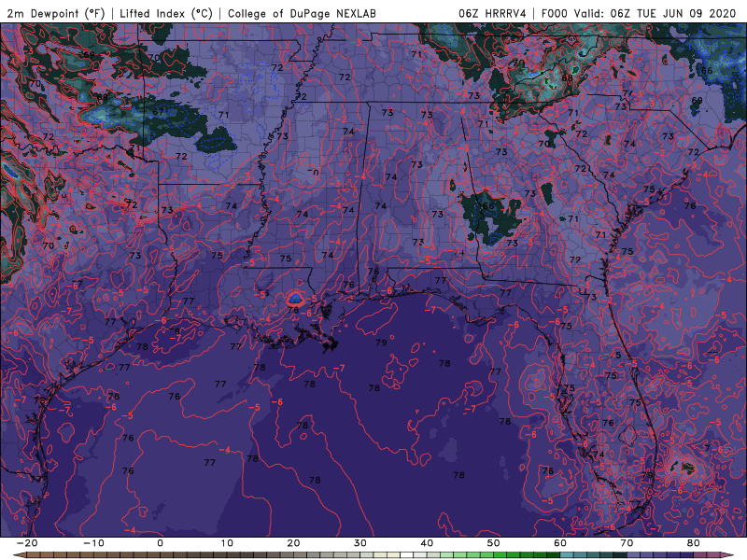Click the 20 tick label on the color scale

293,543
